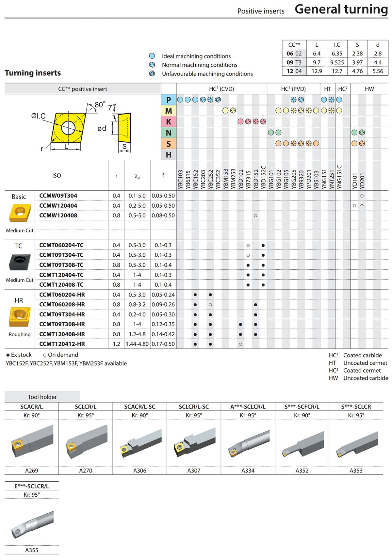Select the yellow Basic insert picture
This screenshot has width=392, height=560.
point(20,213)
